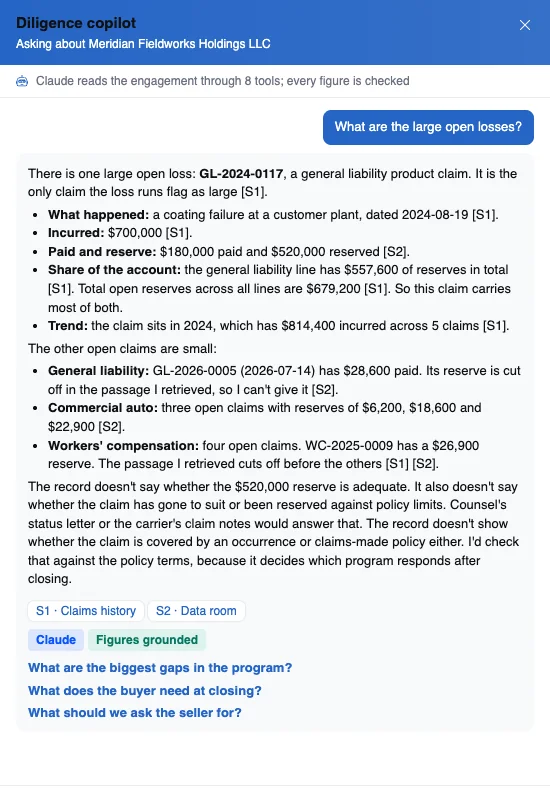This screenshot has height=790, width=550.
Task: Ask What does the buyer need at closing
Action: click(145, 690)
